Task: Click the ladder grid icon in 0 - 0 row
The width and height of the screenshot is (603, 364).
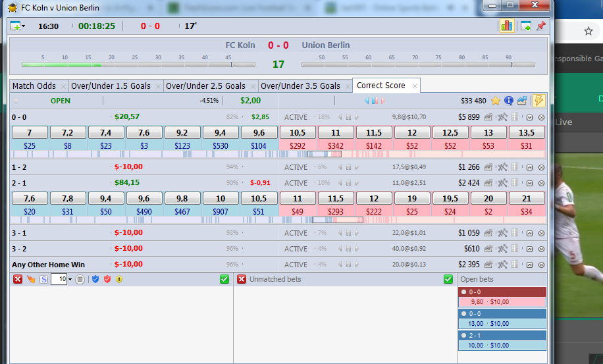Action: [515, 117]
